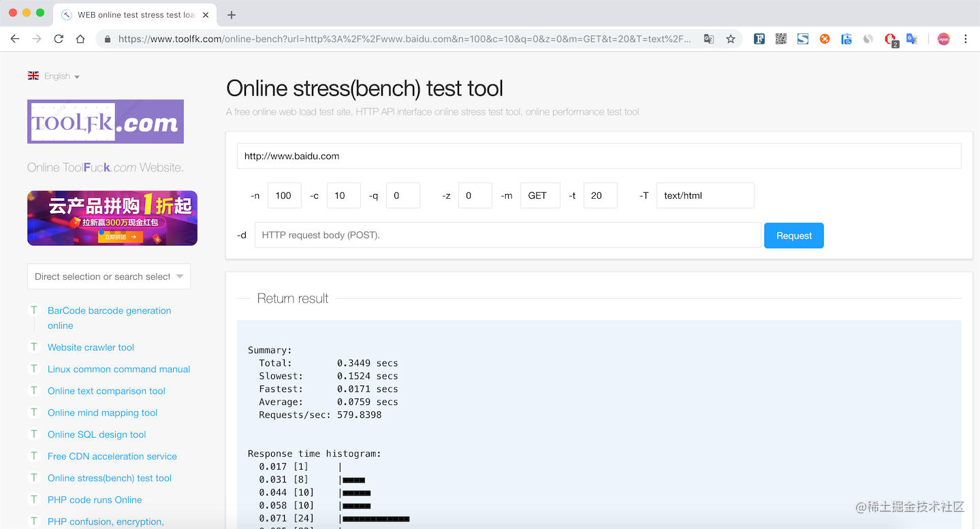Click the browser forward arrow

coord(37,39)
